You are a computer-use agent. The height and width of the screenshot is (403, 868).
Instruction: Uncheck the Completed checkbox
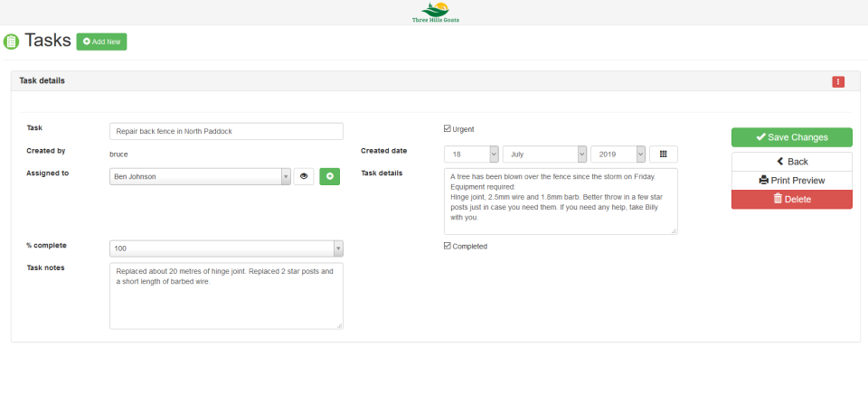click(x=448, y=246)
